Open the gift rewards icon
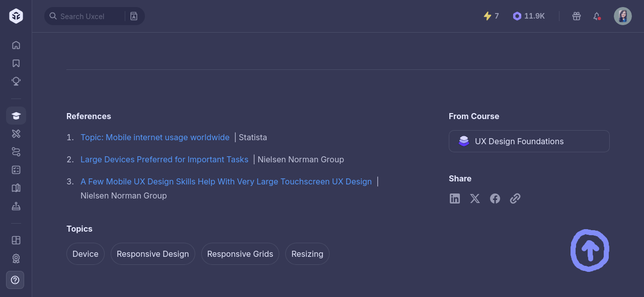The height and width of the screenshot is (297, 644). pyautogui.click(x=577, y=16)
